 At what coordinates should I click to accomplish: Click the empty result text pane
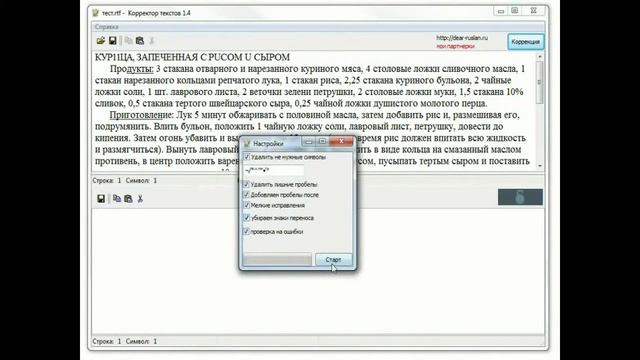click(x=318, y=271)
